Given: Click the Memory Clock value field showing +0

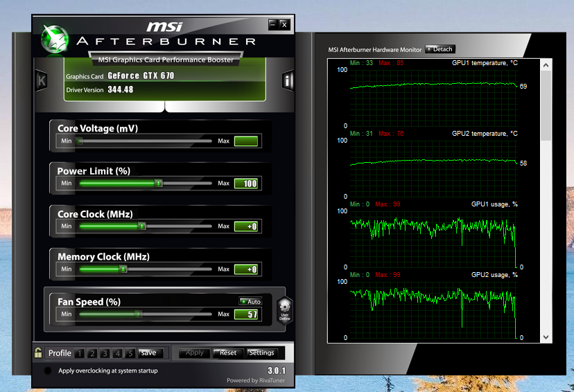Looking at the screenshot, I should click(x=246, y=269).
